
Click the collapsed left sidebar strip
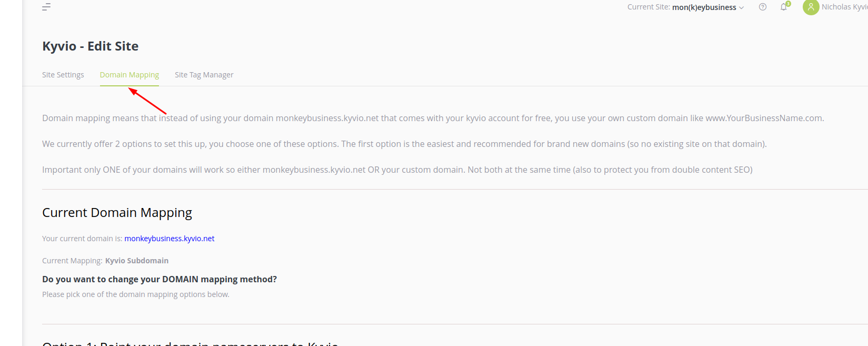pyautogui.click(x=11, y=173)
